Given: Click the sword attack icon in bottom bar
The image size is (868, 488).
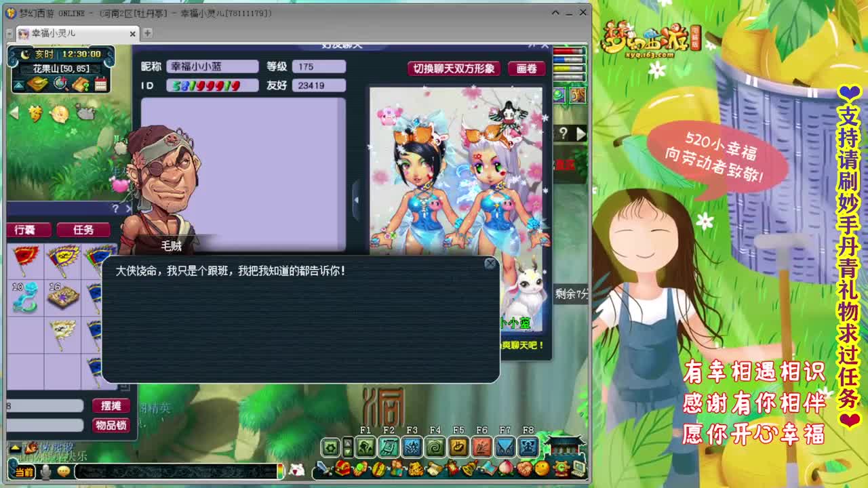Looking at the screenshot, I should click(324, 468).
